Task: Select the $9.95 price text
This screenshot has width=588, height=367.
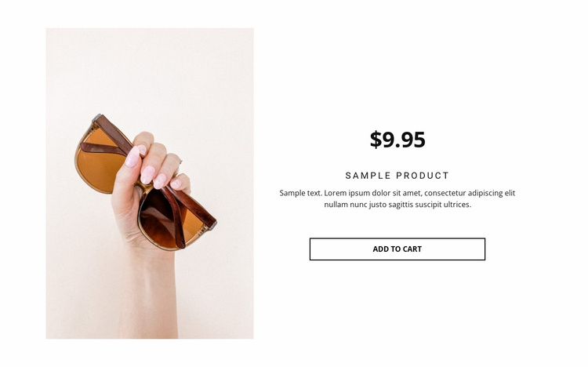Action: click(397, 140)
